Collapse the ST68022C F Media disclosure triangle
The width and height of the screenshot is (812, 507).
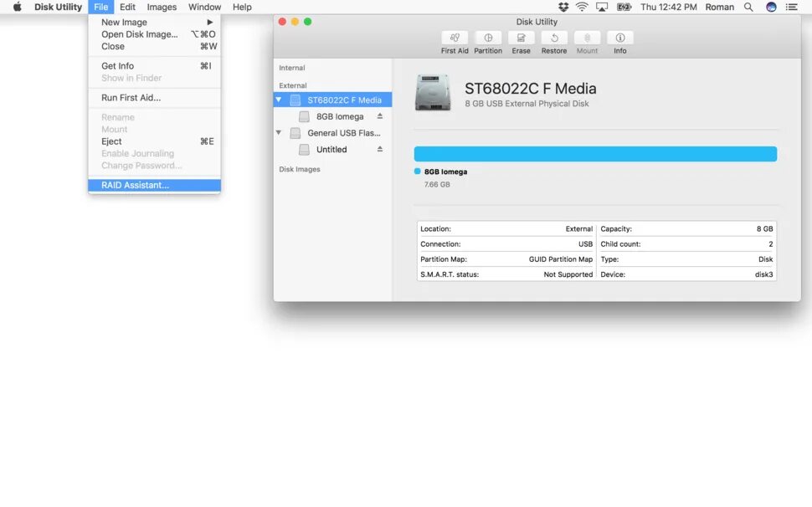(x=279, y=100)
